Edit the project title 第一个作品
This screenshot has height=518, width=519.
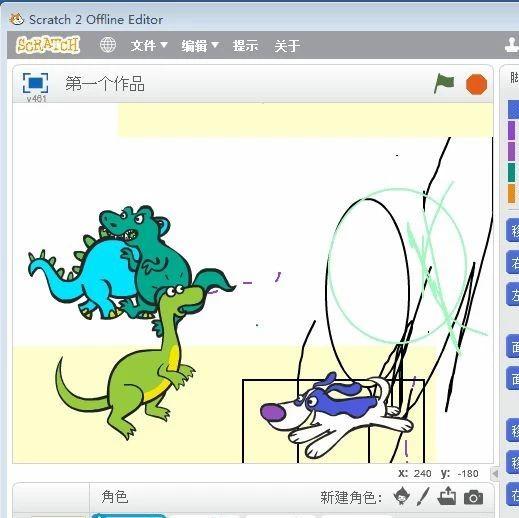[105, 83]
